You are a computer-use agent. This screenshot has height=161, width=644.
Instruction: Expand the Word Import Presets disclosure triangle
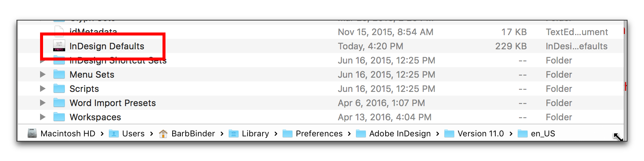tap(43, 103)
